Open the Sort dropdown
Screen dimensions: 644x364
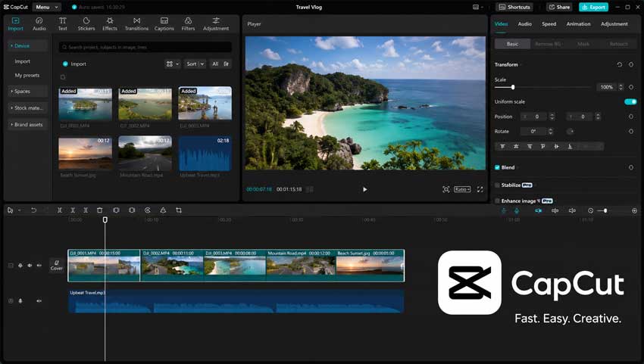point(195,64)
